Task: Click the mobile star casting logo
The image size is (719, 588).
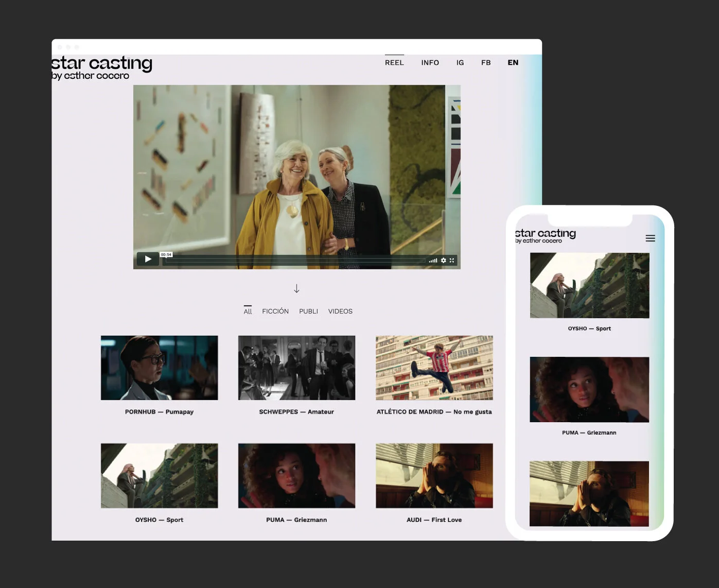Action: (x=545, y=236)
